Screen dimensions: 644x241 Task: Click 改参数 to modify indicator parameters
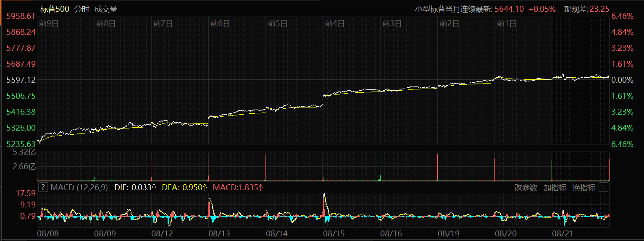pos(526,188)
